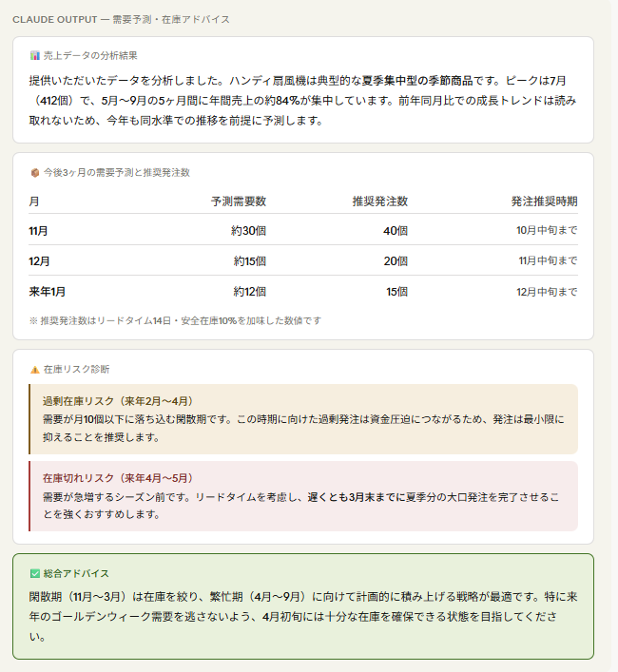This screenshot has height=672, width=618.
Task: Click the 予測需要数 column header
Action: [x=239, y=202]
